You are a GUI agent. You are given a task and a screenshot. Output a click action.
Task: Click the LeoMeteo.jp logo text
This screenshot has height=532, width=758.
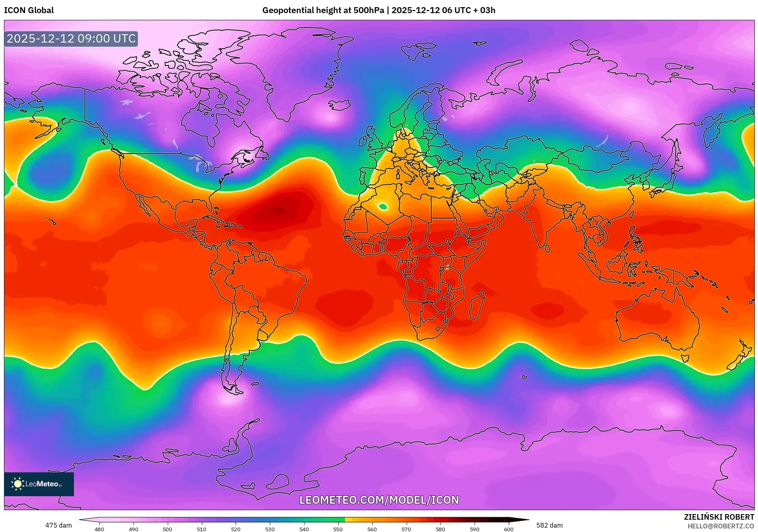[x=44, y=483]
